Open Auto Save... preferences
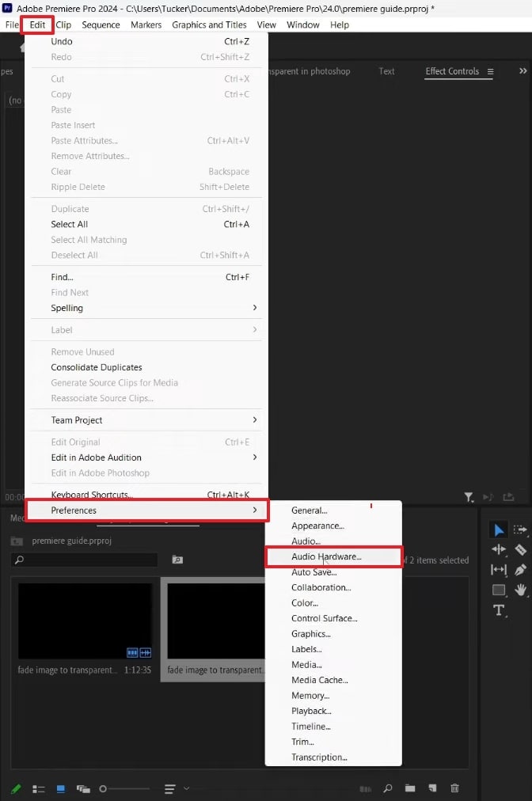Viewport: 532px width, 801px height. click(x=333, y=572)
